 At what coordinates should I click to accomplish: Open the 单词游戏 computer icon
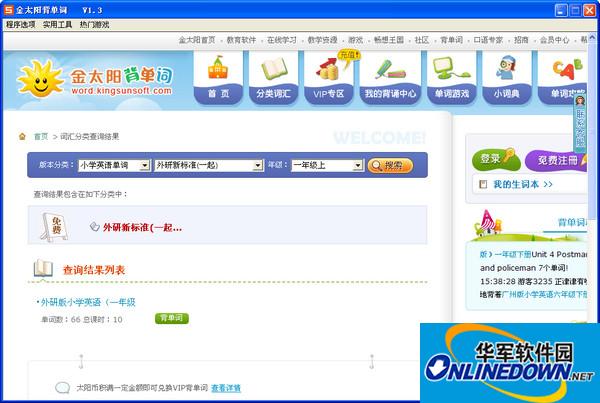tap(451, 68)
